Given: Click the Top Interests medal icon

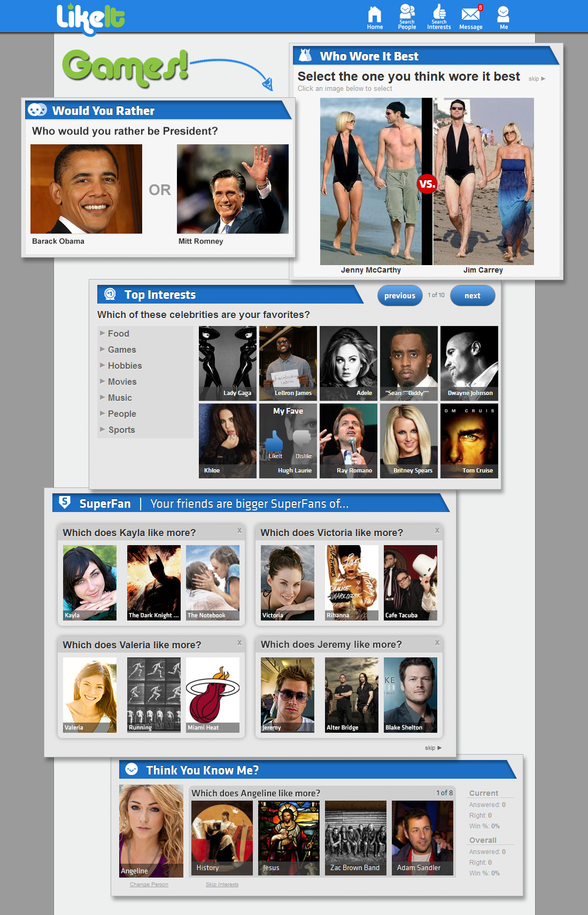Looking at the screenshot, I should pyautogui.click(x=110, y=294).
